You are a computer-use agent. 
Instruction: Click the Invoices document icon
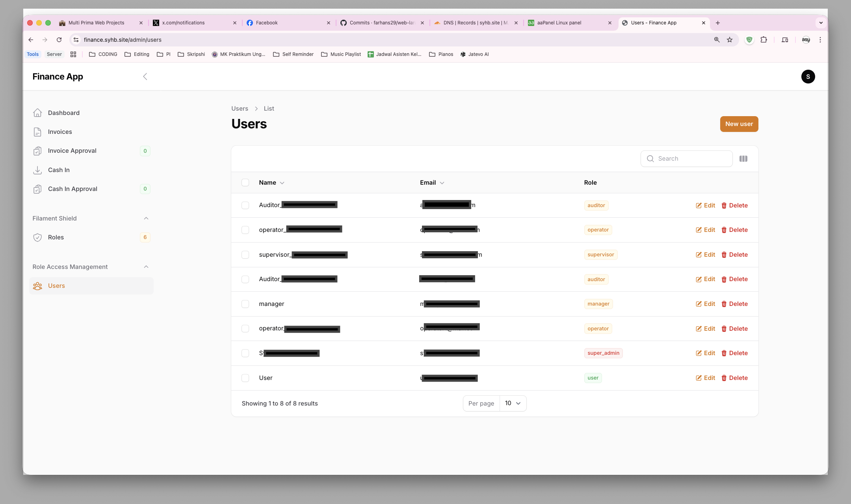pos(37,132)
